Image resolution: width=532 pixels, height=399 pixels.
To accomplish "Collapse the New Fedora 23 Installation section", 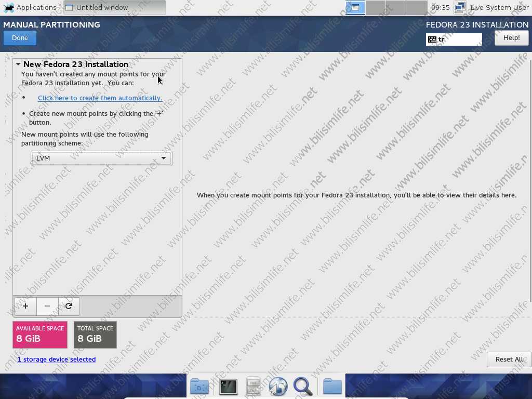I will (x=18, y=64).
